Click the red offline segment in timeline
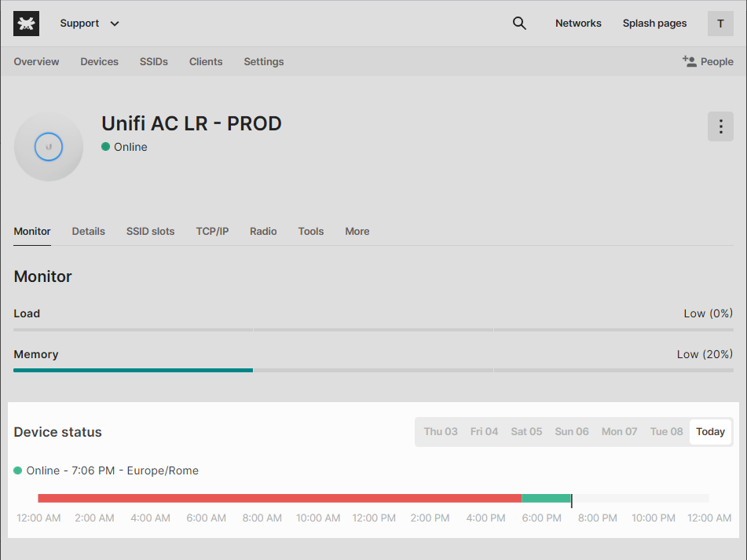747x560 pixels. (x=279, y=498)
